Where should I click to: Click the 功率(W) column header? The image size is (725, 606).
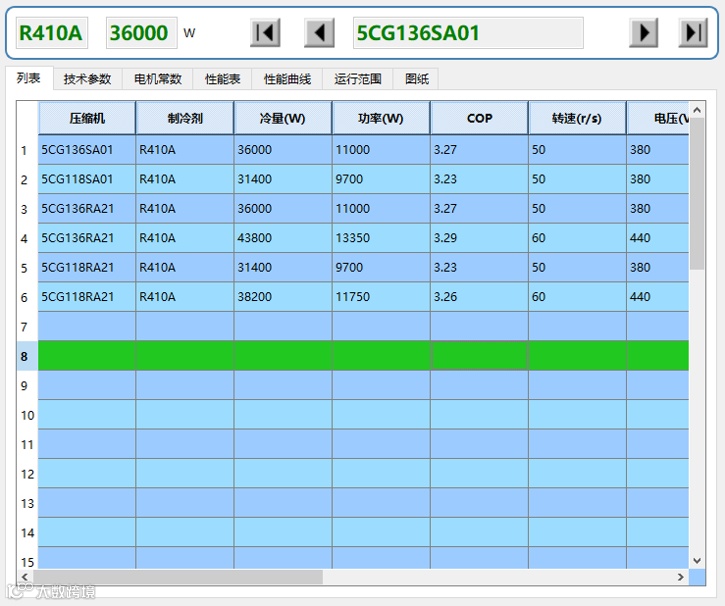tap(381, 118)
